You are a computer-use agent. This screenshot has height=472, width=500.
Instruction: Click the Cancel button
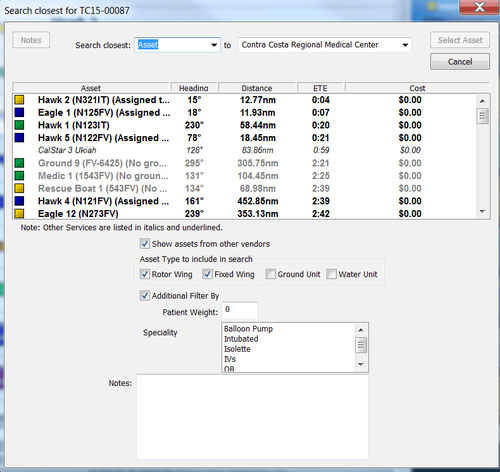click(x=460, y=62)
